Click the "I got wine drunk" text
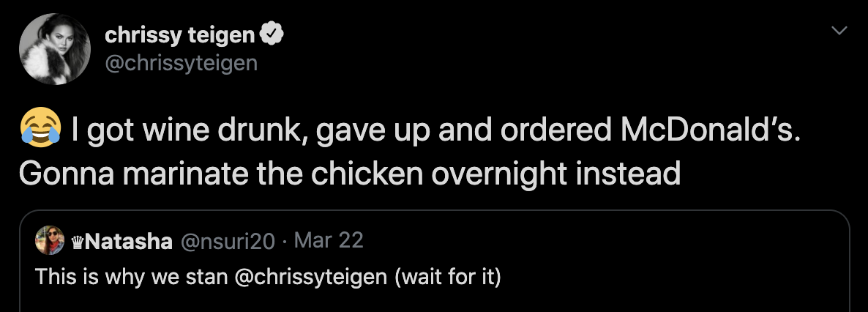Viewport: 868px width, 312px height. pyautogui.click(x=190, y=130)
